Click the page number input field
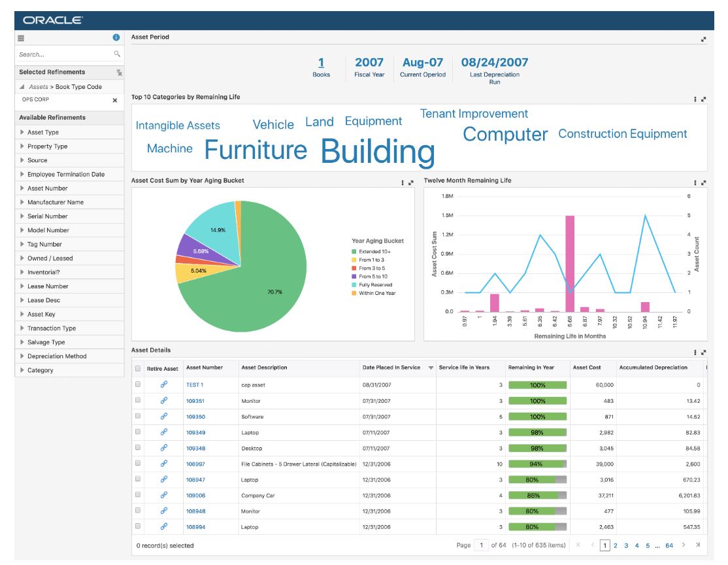This screenshot has width=728, height=565. [x=480, y=546]
